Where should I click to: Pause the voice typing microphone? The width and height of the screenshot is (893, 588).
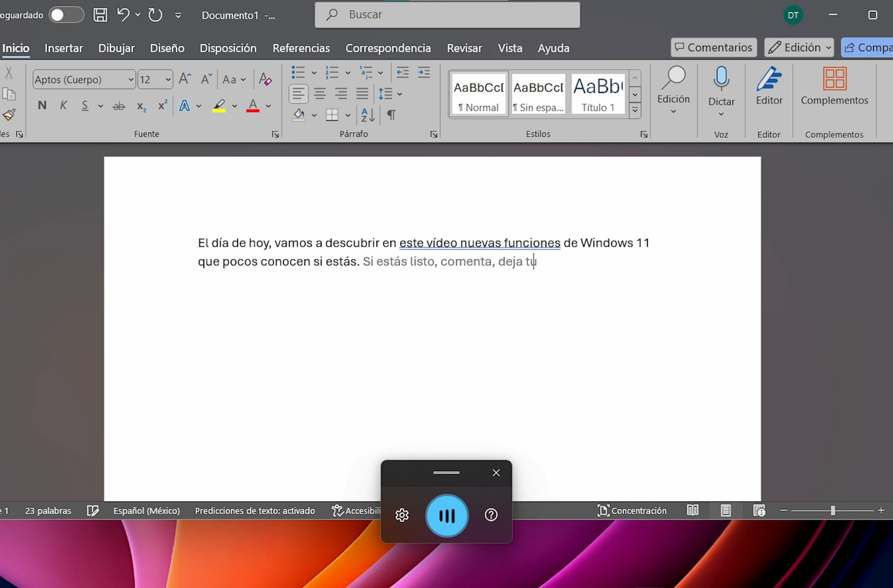pos(447,515)
